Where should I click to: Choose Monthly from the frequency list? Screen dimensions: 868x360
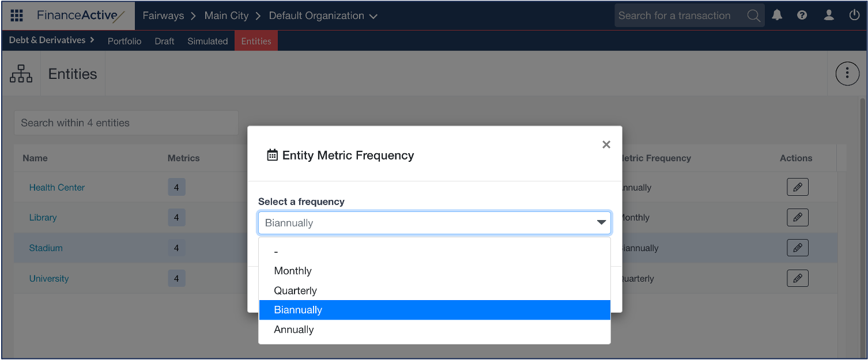pos(293,271)
